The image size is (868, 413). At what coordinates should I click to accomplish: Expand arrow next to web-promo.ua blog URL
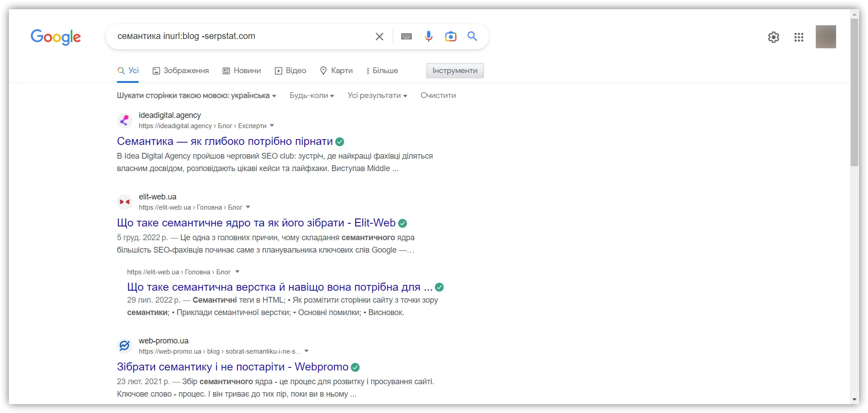point(306,351)
